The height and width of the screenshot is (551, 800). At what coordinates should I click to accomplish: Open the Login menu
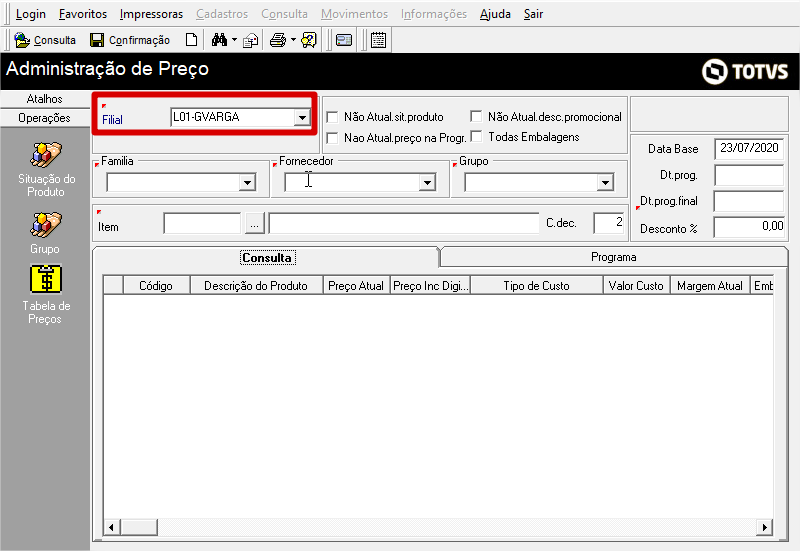coord(31,14)
